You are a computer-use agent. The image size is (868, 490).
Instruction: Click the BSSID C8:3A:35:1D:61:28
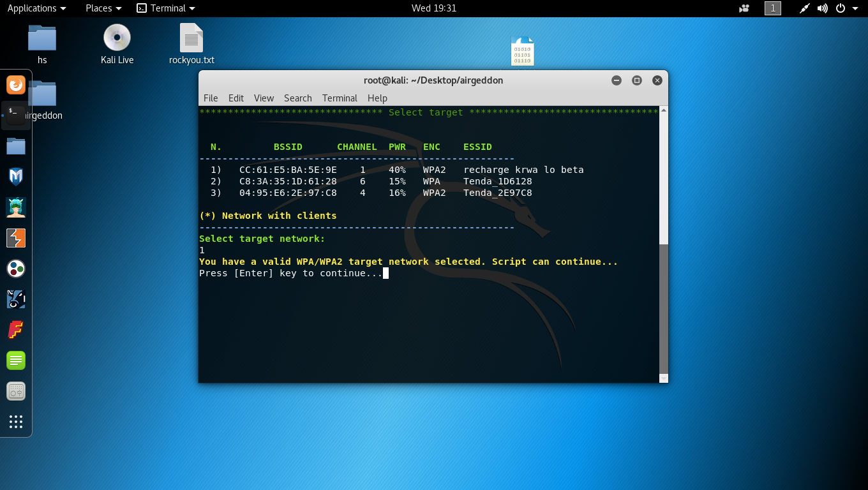288,181
